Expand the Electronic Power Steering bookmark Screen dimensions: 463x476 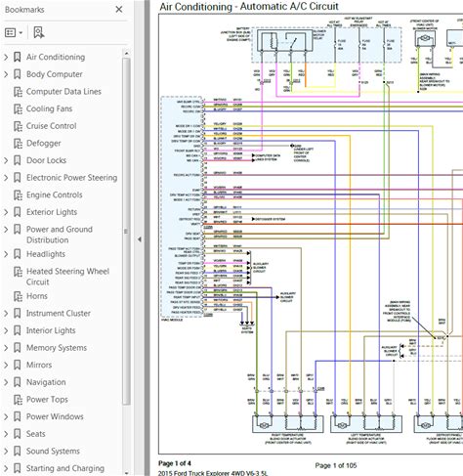coord(6,178)
